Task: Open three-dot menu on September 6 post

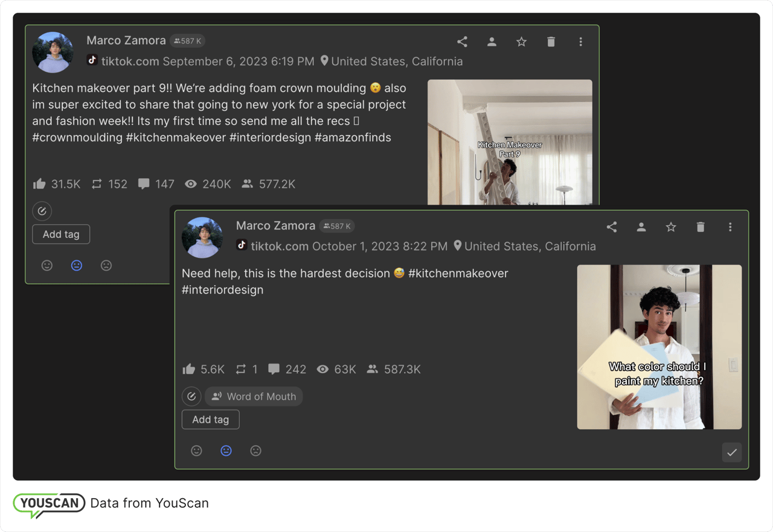Action: 580,42
